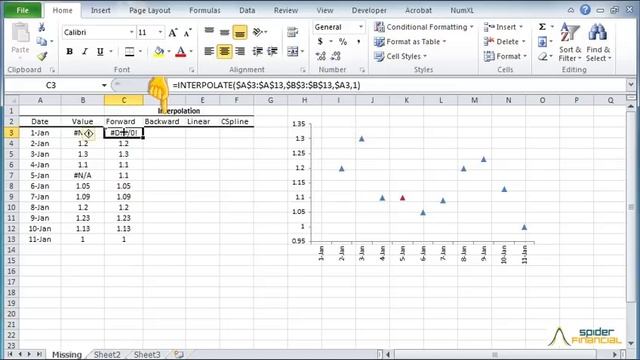Open Sort & Filter
The height and width of the screenshot is (360, 640).
(570, 42)
